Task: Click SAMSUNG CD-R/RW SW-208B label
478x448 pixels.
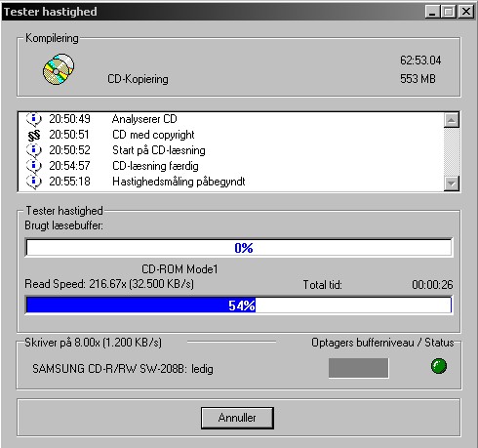Action: [x=109, y=369]
